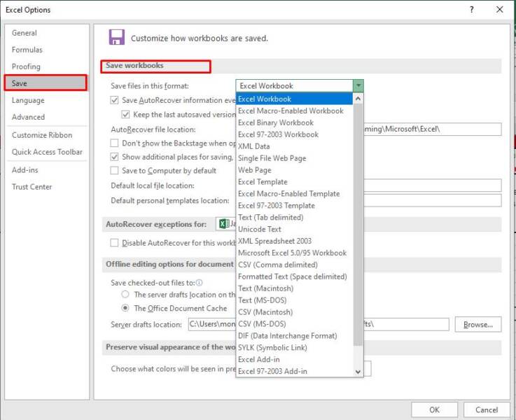Select Text (Macintosh) format entry
The width and height of the screenshot is (516, 420).
click(x=295, y=288)
